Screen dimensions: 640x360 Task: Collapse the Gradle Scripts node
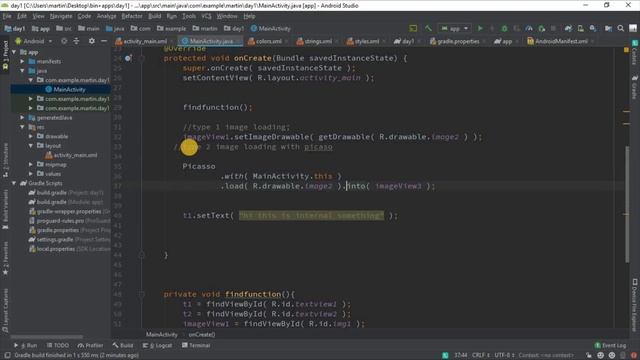tap(15, 183)
